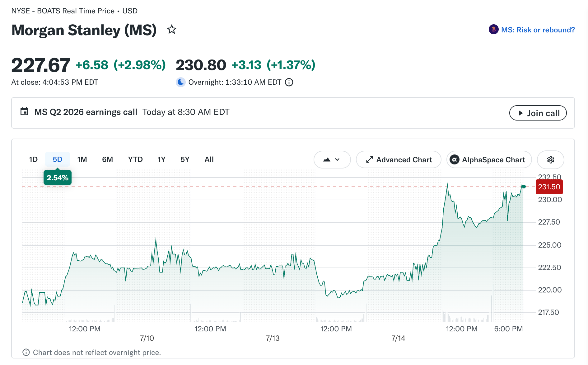Click the 217.50 price axis label
This screenshot has height=365, width=588.
click(548, 312)
